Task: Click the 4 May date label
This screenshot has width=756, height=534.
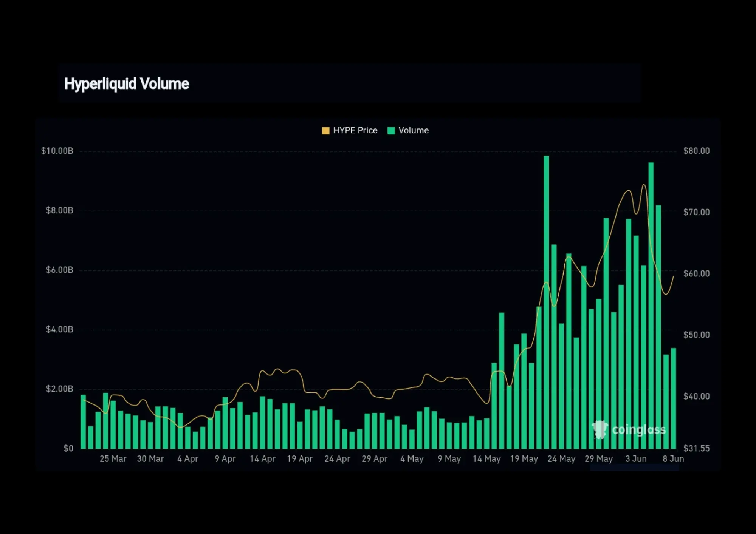Action: click(x=412, y=459)
